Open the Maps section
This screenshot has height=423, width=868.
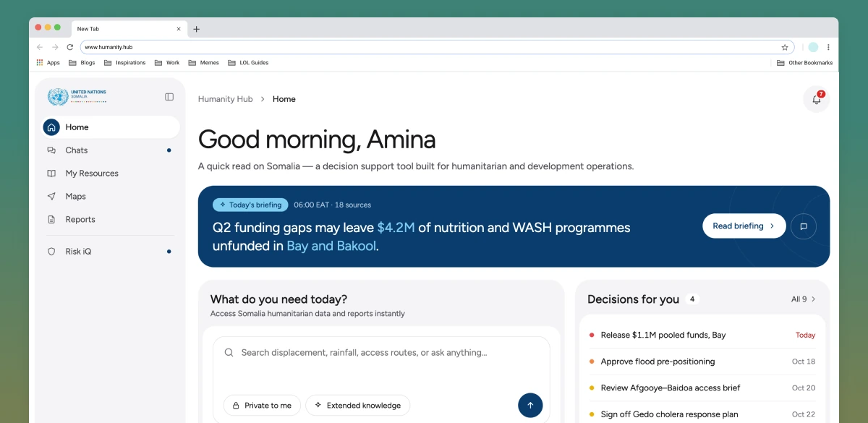(111, 197)
